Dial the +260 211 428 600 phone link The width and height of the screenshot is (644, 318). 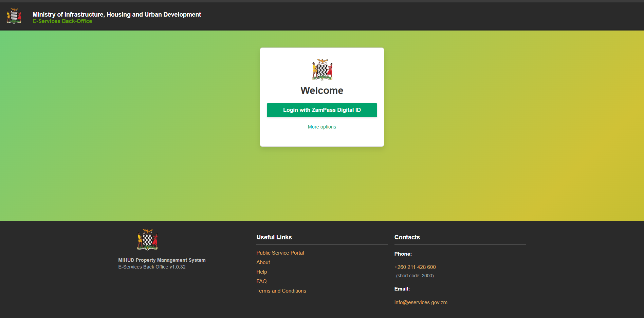[x=415, y=267]
